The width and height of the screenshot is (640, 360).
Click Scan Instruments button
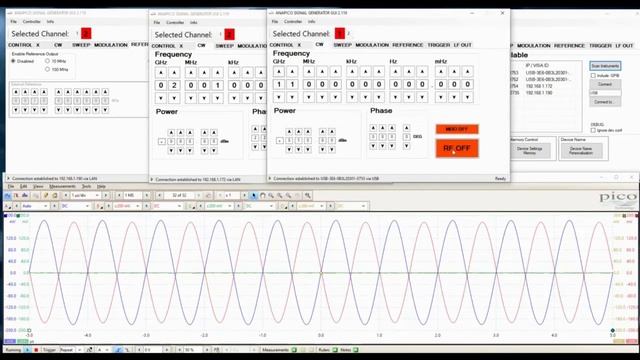pyautogui.click(x=605, y=66)
